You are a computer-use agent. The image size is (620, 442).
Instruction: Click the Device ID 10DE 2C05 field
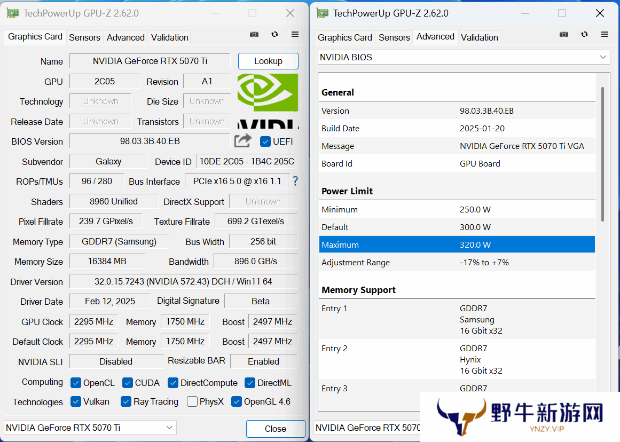tap(247, 161)
